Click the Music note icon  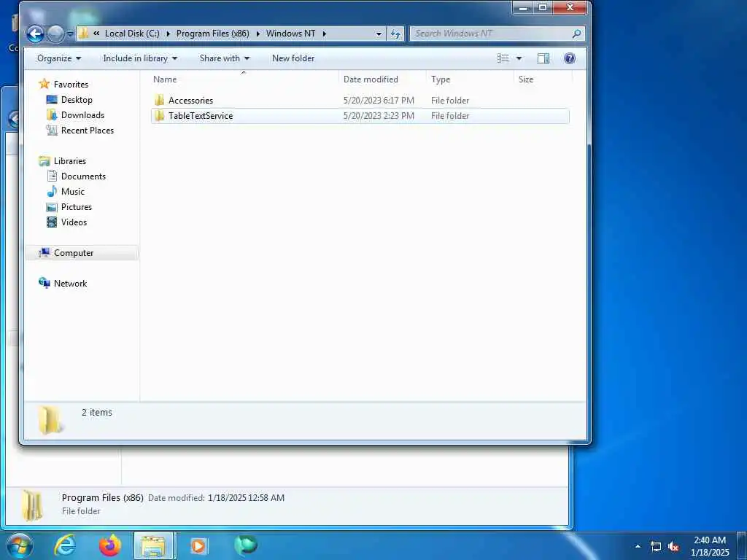click(52, 192)
